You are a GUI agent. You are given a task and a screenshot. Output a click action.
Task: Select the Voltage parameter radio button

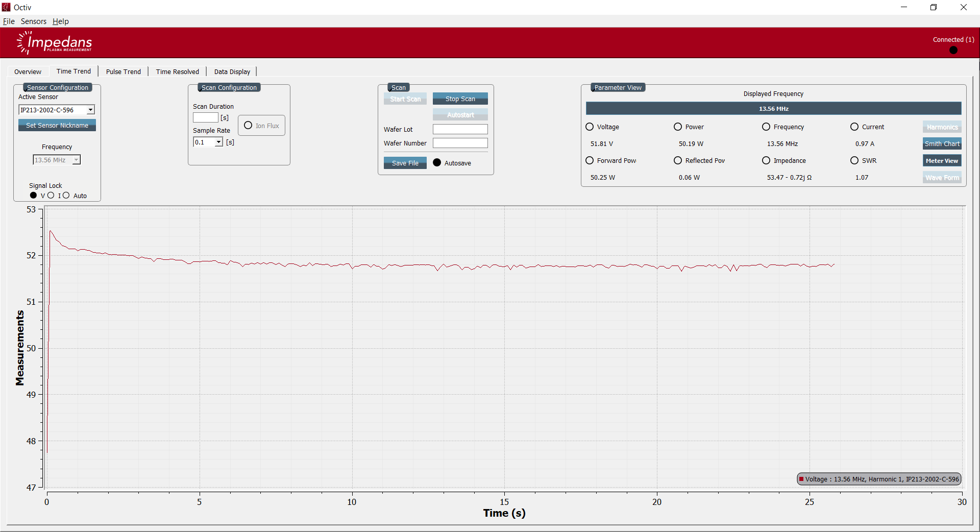pos(590,127)
